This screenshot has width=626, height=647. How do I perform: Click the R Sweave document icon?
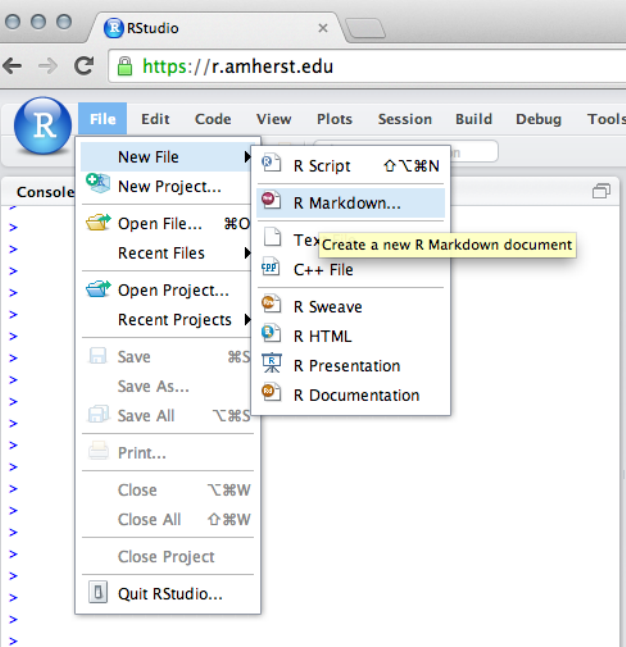point(271,304)
